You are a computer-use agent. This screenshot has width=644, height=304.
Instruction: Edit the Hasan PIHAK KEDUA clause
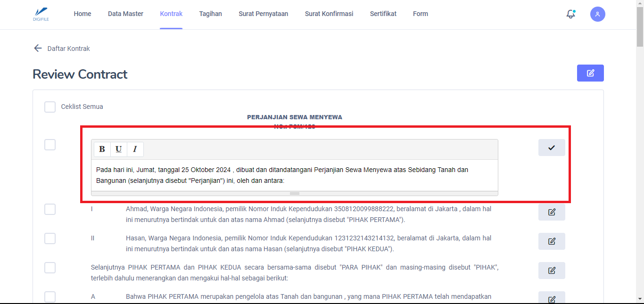click(552, 241)
